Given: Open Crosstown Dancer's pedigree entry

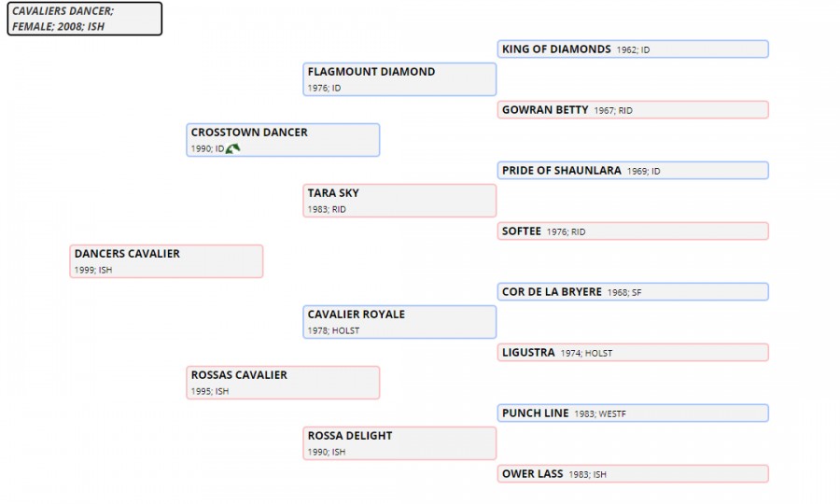Looking at the screenshot, I should [283, 140].
